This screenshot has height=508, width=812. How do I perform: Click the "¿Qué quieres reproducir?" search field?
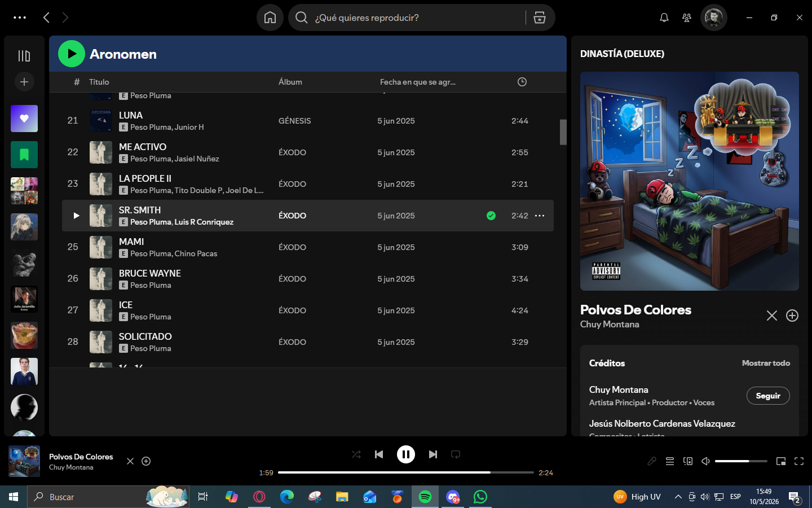[407, 17]
